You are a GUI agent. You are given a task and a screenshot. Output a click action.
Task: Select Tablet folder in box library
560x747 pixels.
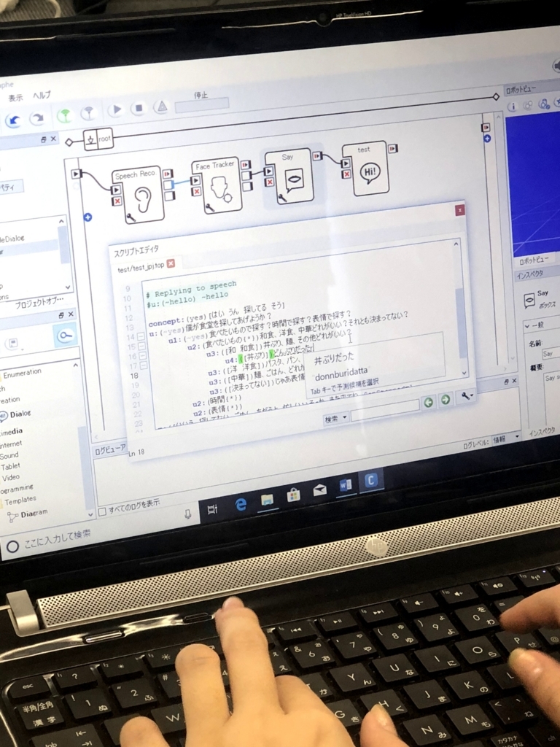10,466
